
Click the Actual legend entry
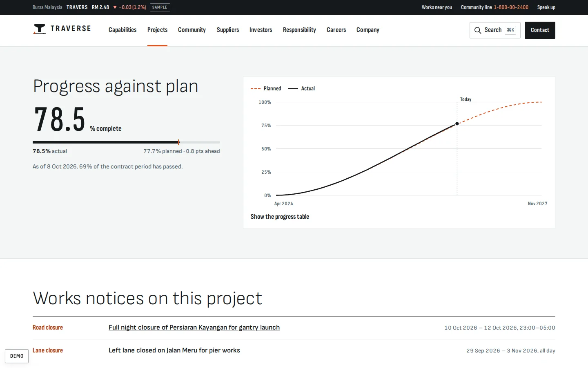coord(301,88)
